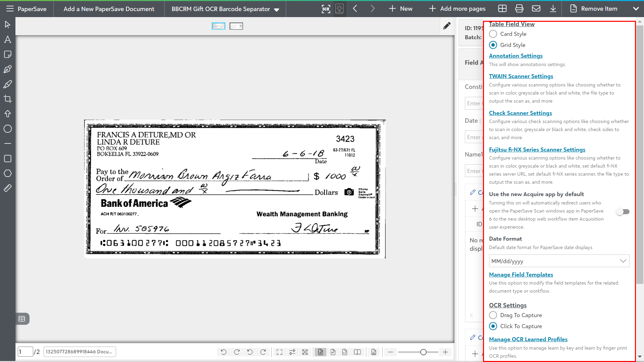Select Drag To Capture option
This screenshot has height=362, width=644.
pyautogui.click(x=493, y=315)
